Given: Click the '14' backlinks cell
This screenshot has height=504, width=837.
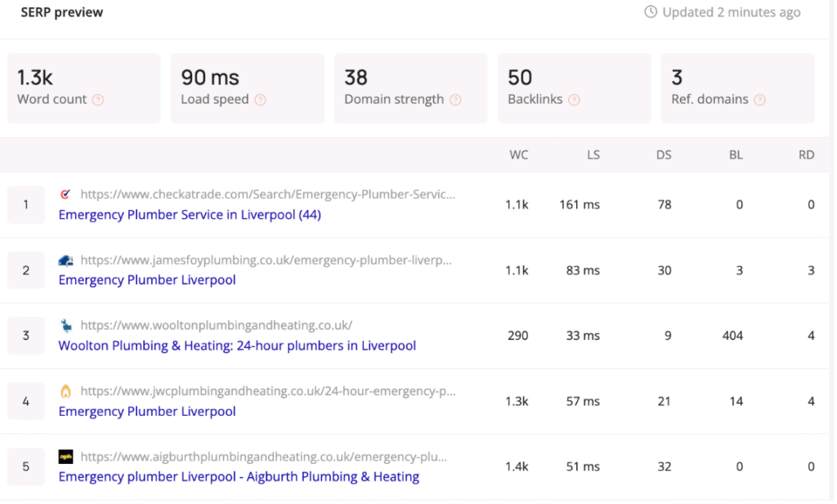Looking at the screenshot, I should 736,401.
